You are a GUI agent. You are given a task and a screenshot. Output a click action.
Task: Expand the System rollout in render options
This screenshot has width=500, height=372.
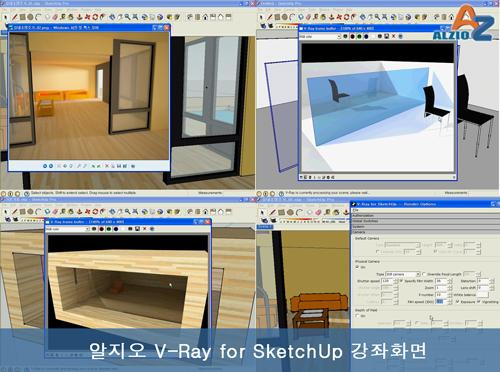coord(425,226)
